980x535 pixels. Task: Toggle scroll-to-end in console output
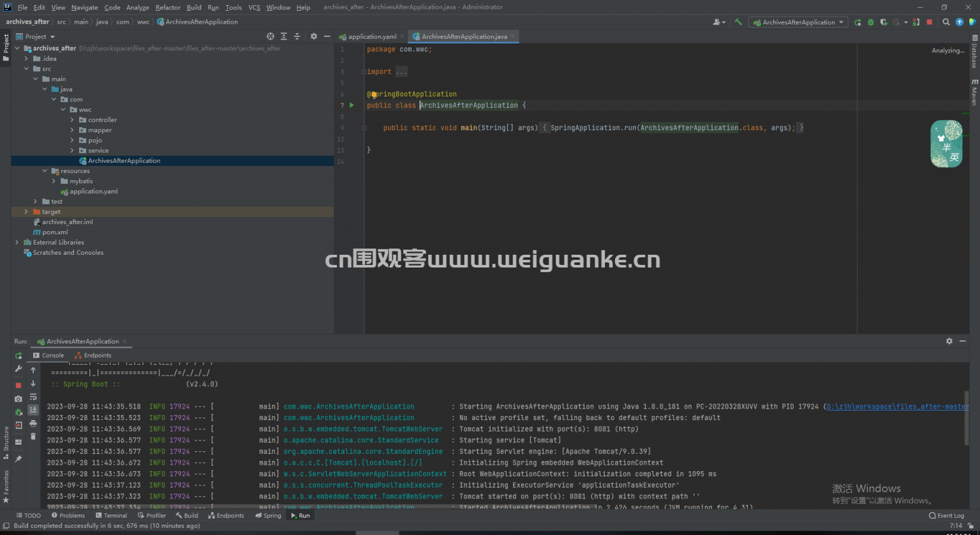coord(33,409)
